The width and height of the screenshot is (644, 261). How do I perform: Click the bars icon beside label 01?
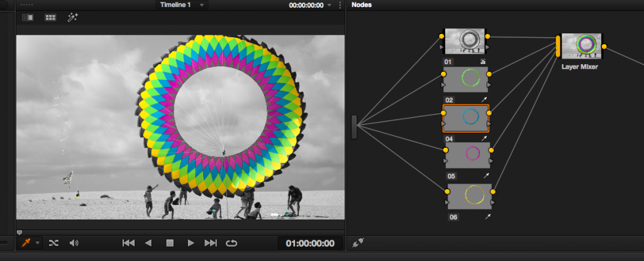pyautogui.click(x=483, y=62)
